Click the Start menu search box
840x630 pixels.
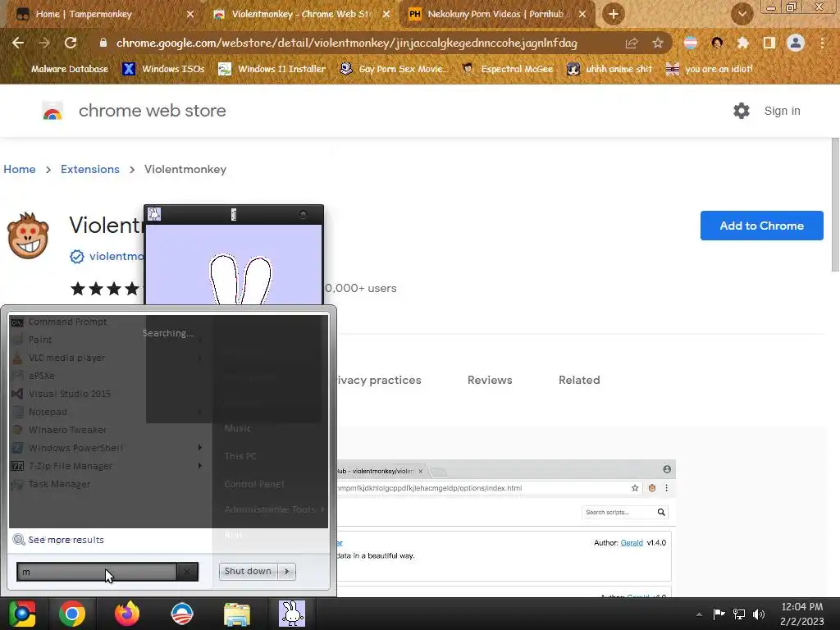(x=97, y=572)
